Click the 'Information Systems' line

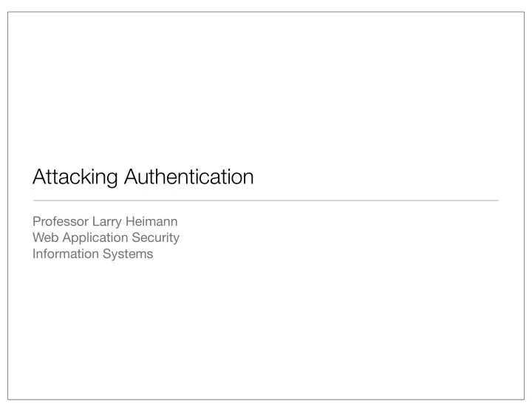click(x=92, y=254)
